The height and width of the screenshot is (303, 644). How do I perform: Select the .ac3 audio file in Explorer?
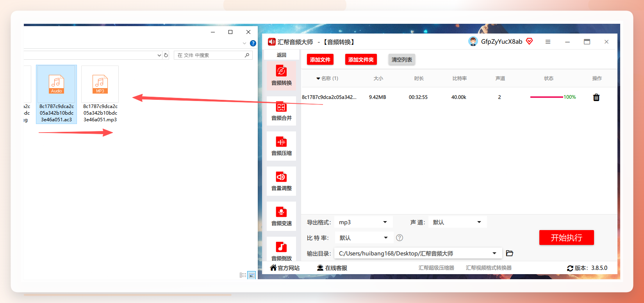click(56, 94)
